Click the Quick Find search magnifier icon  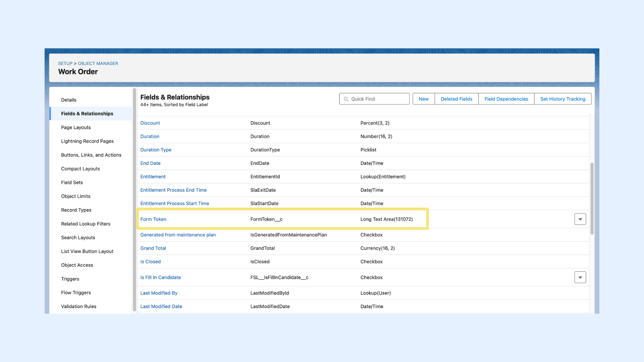click(x=346, y=99)
